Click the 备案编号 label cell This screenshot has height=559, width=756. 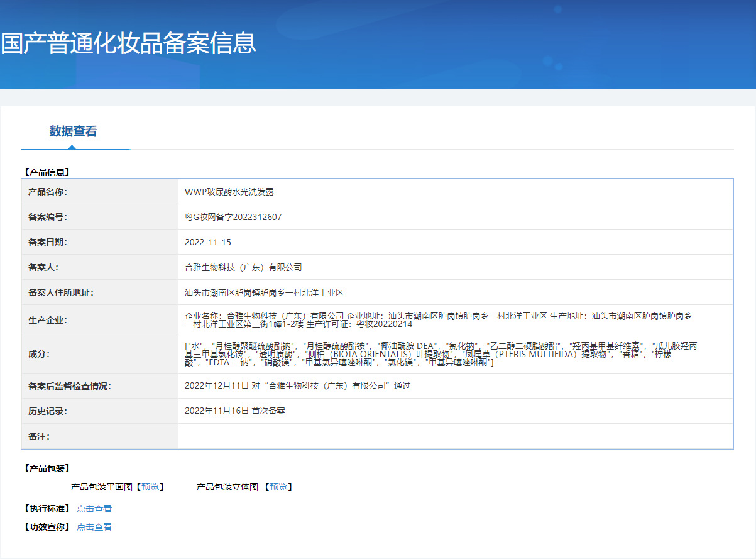pyautogui.click(x=100, y=217)
